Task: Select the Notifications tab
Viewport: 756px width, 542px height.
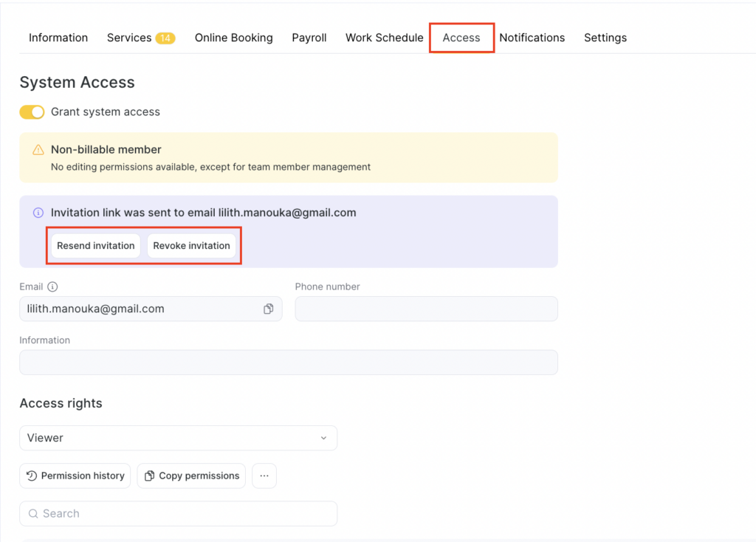Action: (532, 38)
